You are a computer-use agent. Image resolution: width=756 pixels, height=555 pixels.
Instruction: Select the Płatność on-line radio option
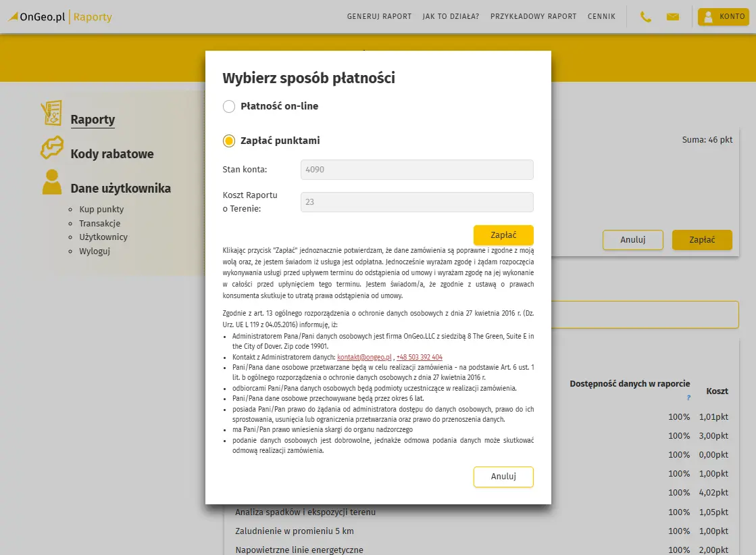(x=229, y=107)
